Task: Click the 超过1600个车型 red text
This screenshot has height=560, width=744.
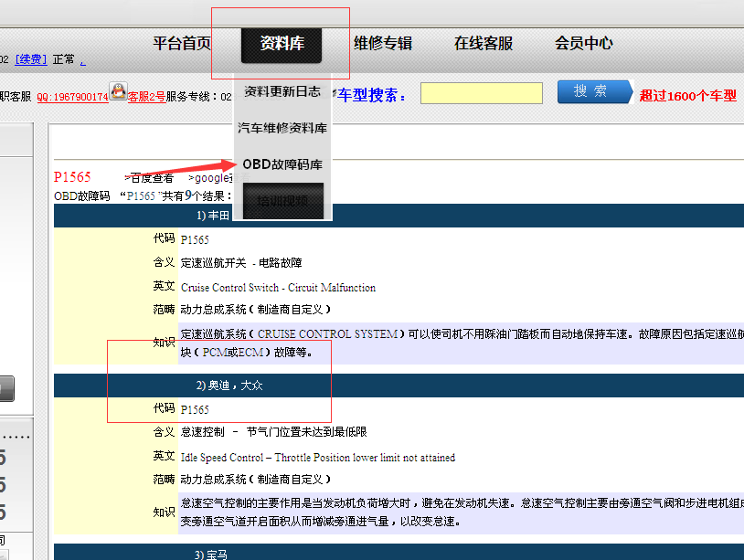Action: click(x=687, y=96)
